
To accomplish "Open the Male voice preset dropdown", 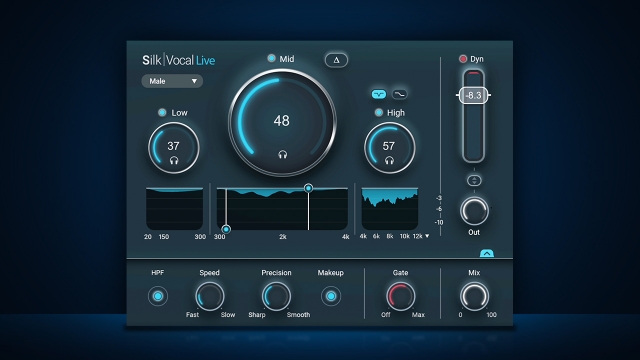I will 172,81.
